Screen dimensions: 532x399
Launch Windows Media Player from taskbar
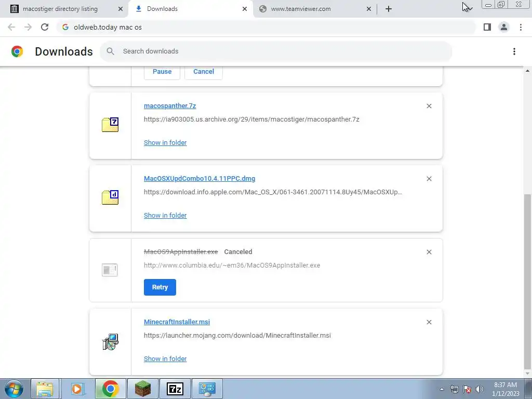77,389
